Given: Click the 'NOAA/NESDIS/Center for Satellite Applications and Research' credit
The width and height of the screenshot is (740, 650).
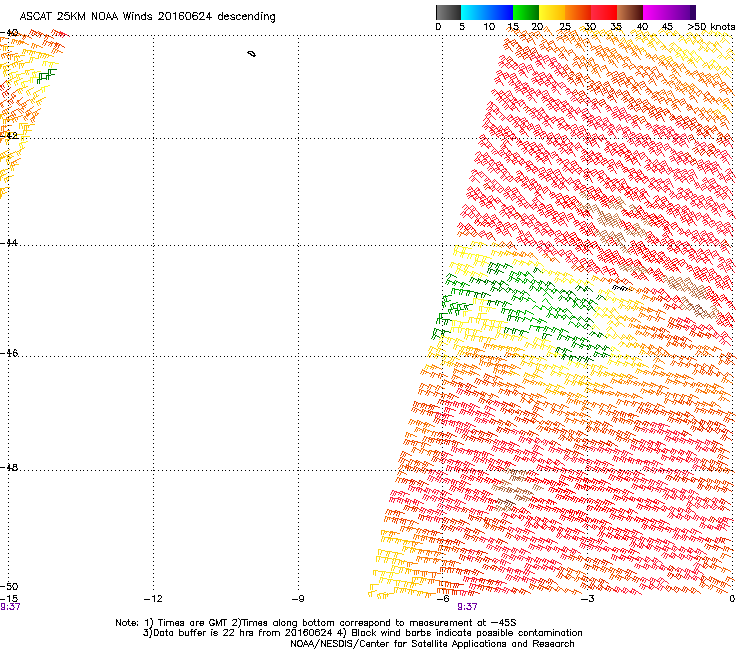Looking at the screenshot, I should [x=432, y=644].
